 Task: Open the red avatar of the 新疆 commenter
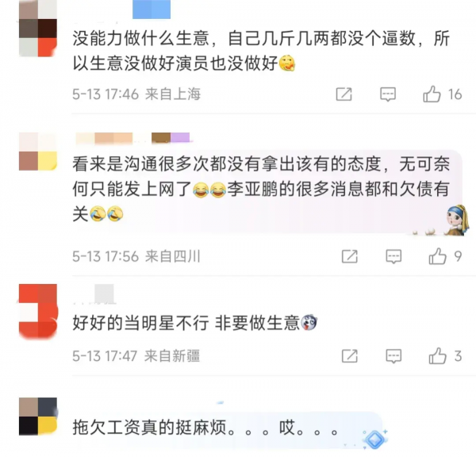[x=38, y=311]
